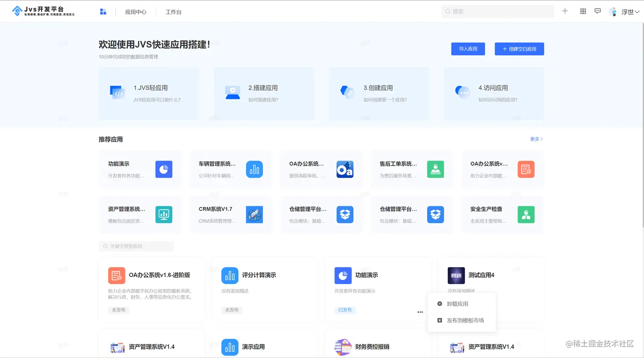Click the 功能演示 app list pie icon
Screen dimensions: 644x358
pyautogui.click(x=343, y=276)
